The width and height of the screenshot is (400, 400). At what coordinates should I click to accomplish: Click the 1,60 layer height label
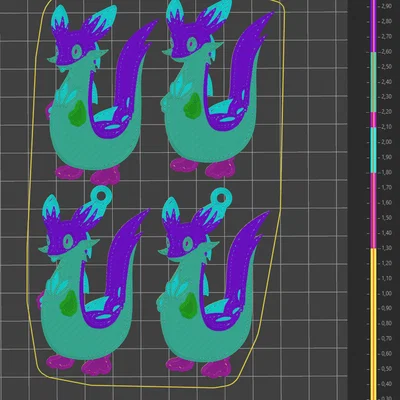coord(386,202)
